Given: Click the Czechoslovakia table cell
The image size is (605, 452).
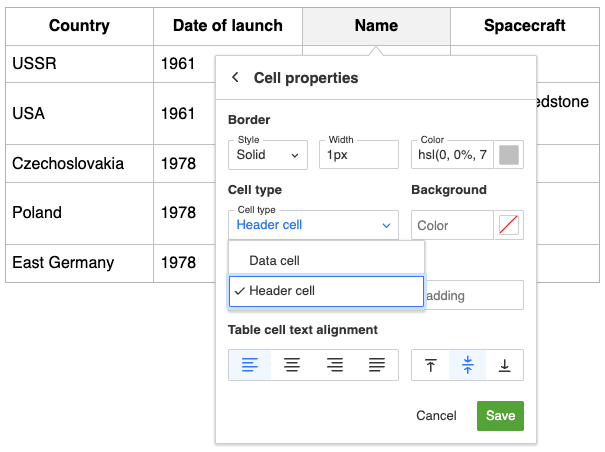Looking at the screenshot, I should click(x=79, y=163).
